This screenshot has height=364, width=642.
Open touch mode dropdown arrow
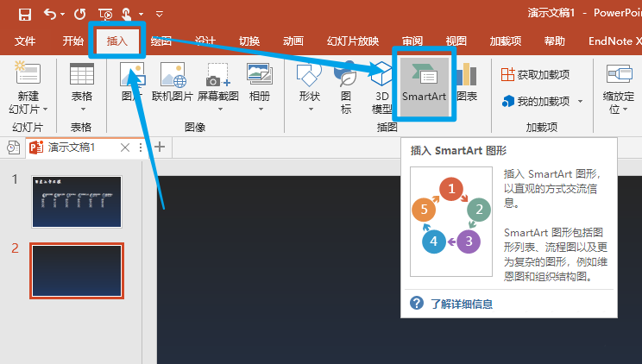[x=142, y=15]
